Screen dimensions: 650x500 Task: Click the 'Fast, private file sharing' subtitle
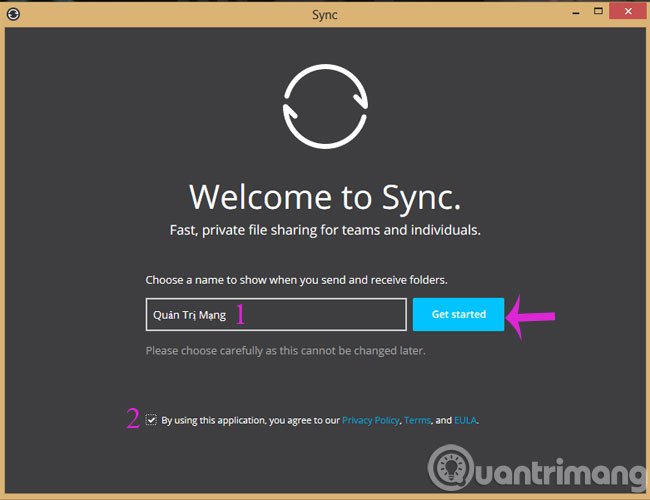point(325,230)
